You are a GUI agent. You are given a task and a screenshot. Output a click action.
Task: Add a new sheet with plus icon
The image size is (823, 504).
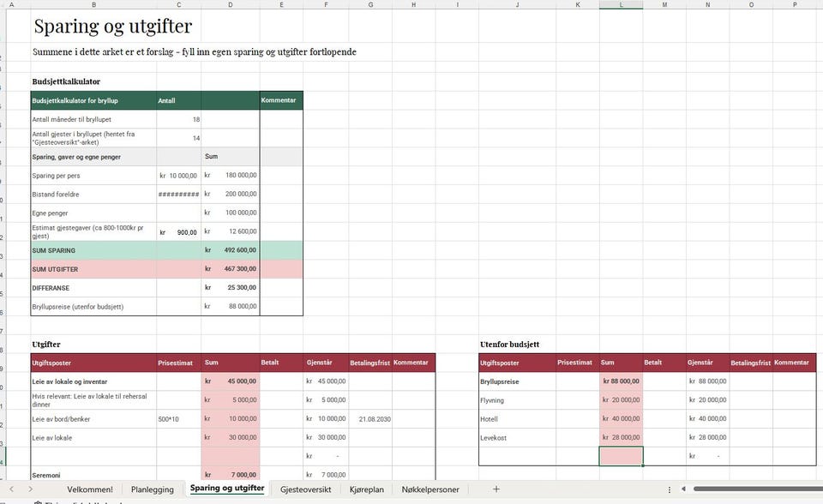tap(496, 489)
